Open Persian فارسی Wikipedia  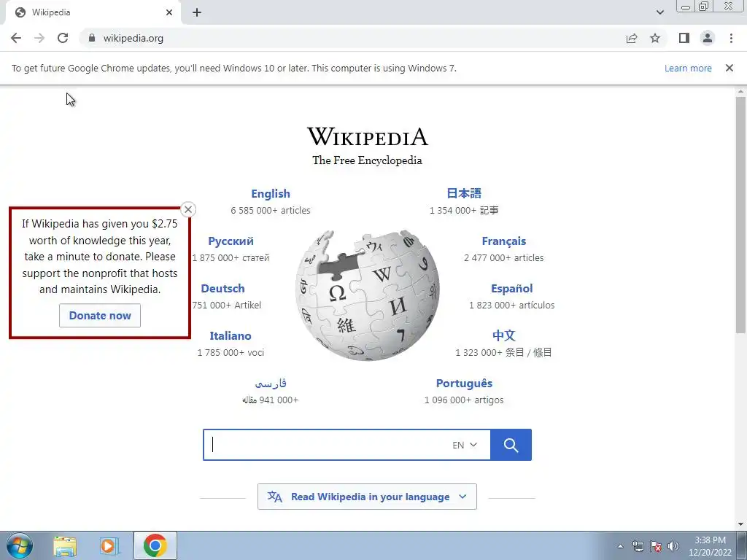point(271,384)
